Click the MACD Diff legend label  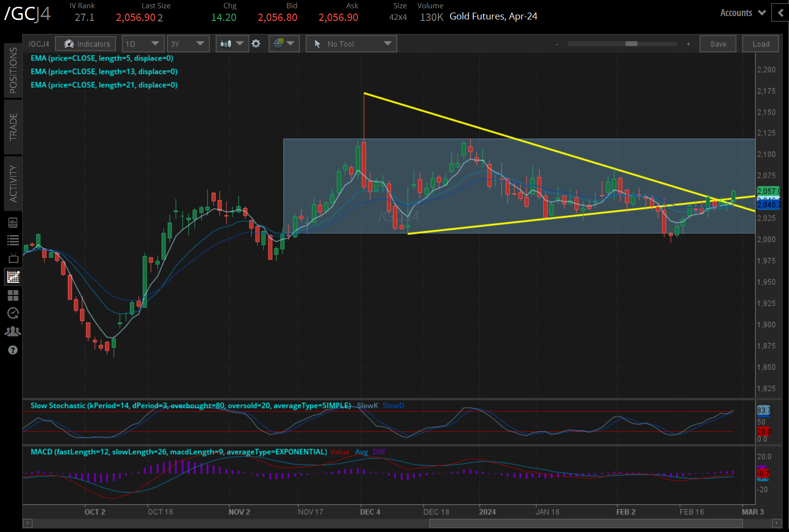tap(379, 452)
